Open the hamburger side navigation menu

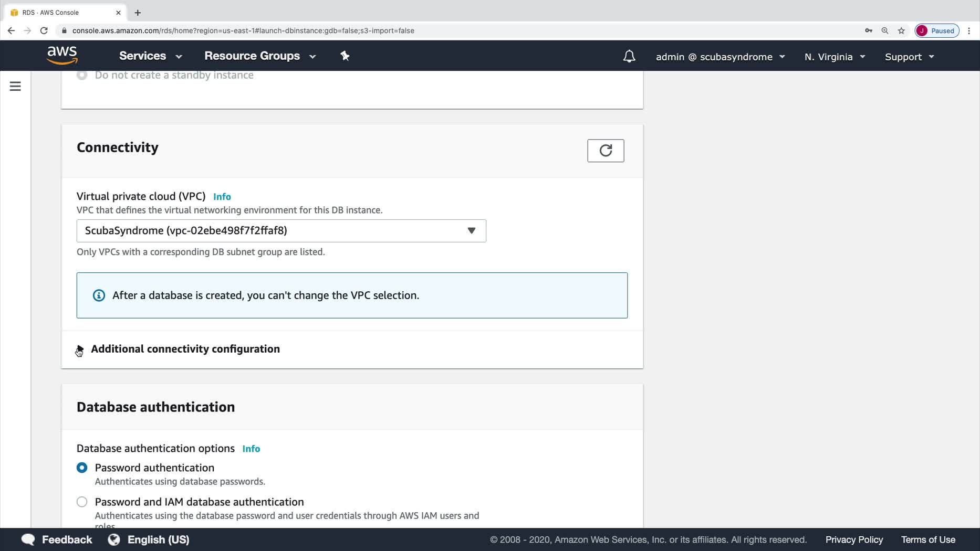[15, 86]
